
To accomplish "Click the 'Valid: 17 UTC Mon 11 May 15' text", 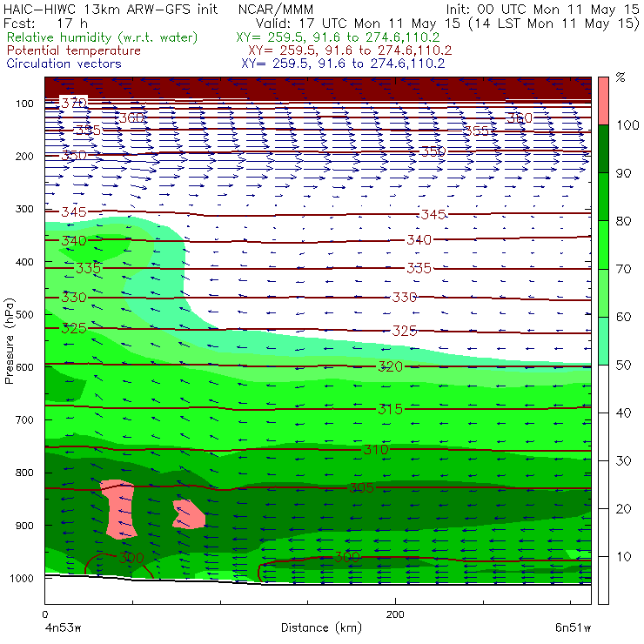I will 358,23.
